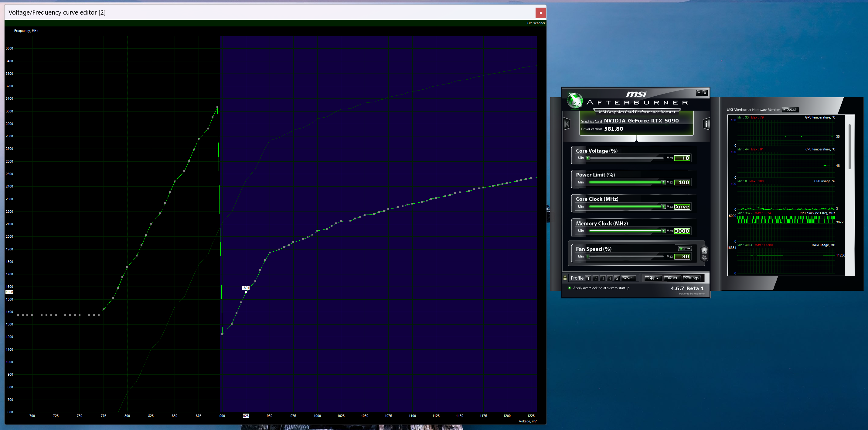868x430 pixels.
Task: Open MSI Kombustor with the K icon
Action: pyautogui.click(x=567, y=124)
